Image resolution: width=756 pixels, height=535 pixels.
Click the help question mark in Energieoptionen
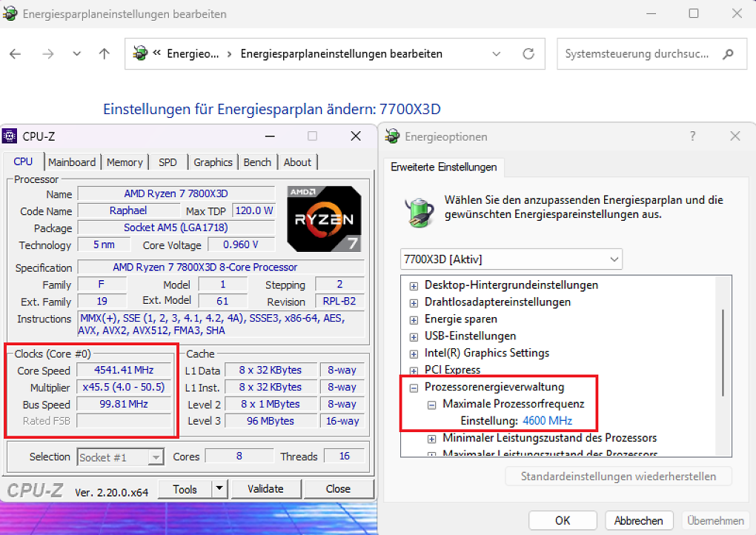point(693,136)
